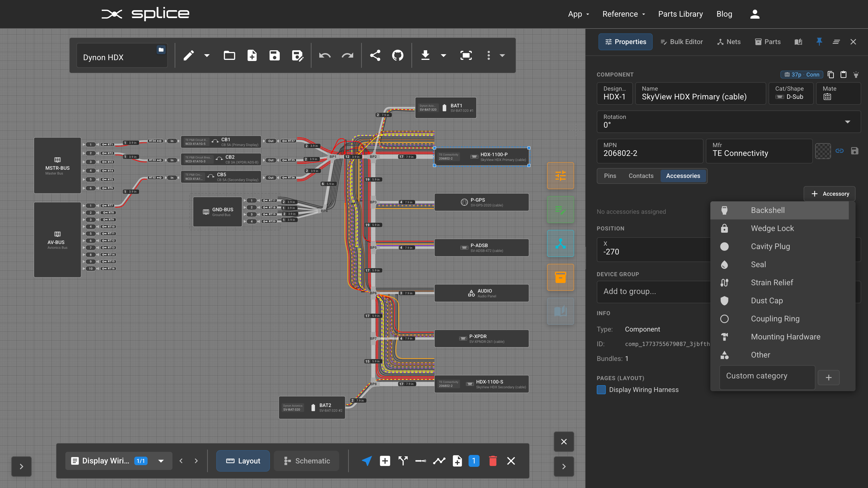Open the App dropdown menu
868x488 pixels.
(578, 14)
